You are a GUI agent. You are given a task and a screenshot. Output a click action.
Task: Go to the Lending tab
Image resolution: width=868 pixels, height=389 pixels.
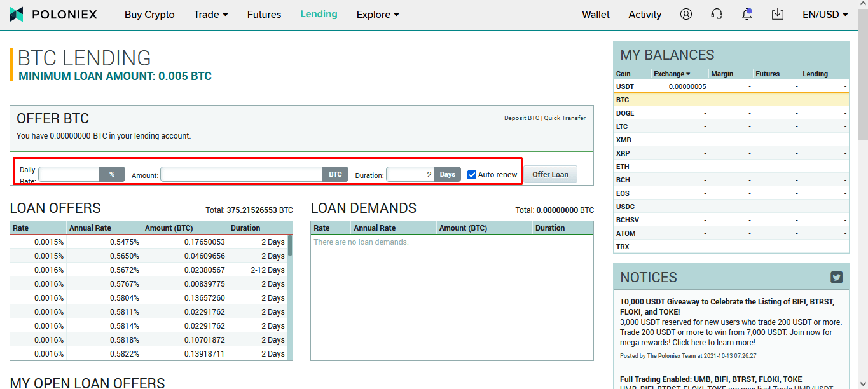coord(319,14)
